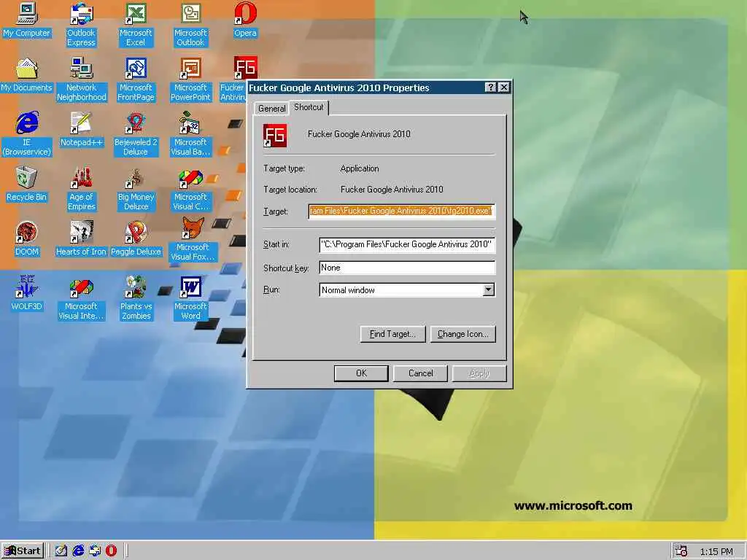The height and width of the screenshot is (560, 747).
Task: Select the Notepad++ desktop shortcut
Action: tap(81, 130)
